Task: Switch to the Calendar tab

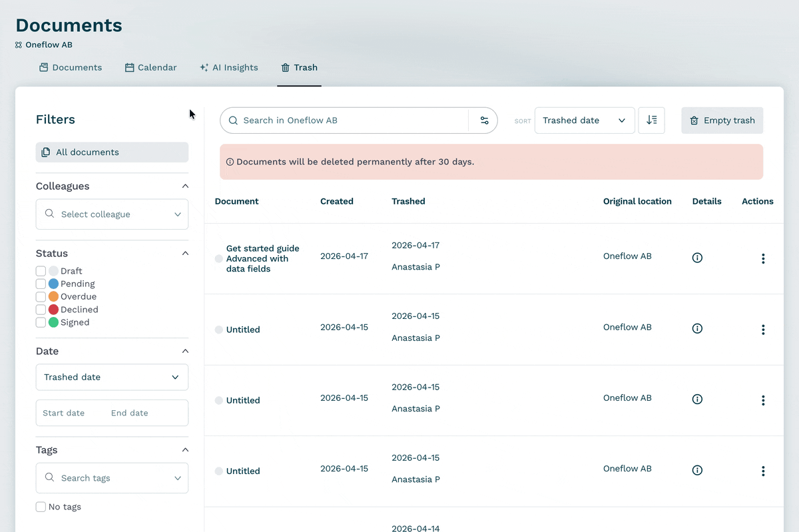Action: coord(151,67)
